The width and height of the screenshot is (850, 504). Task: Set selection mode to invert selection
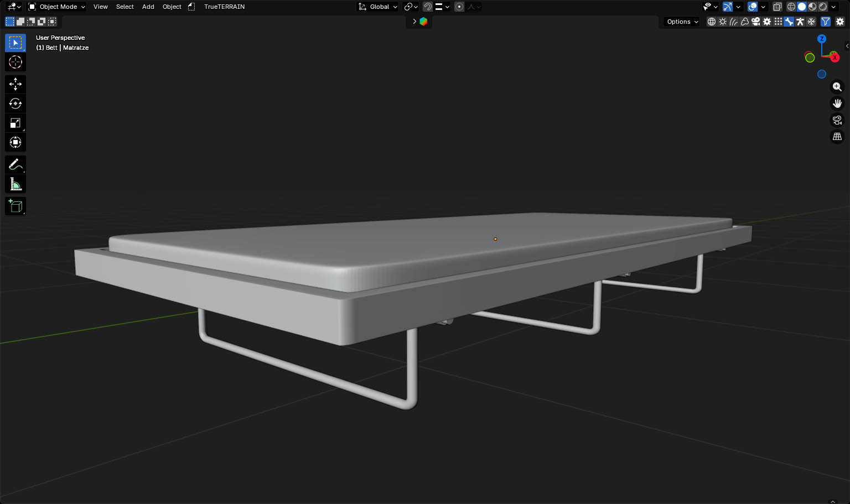point(42,22)
